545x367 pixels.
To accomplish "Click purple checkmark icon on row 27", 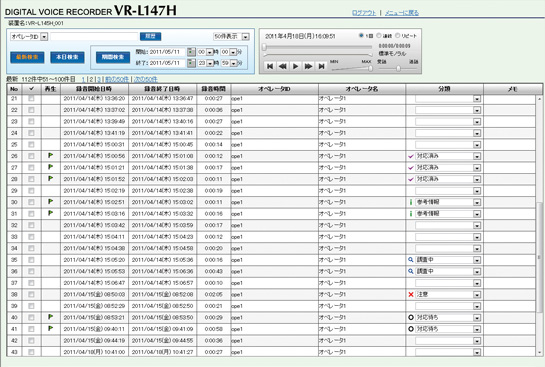I will [411, 168].
